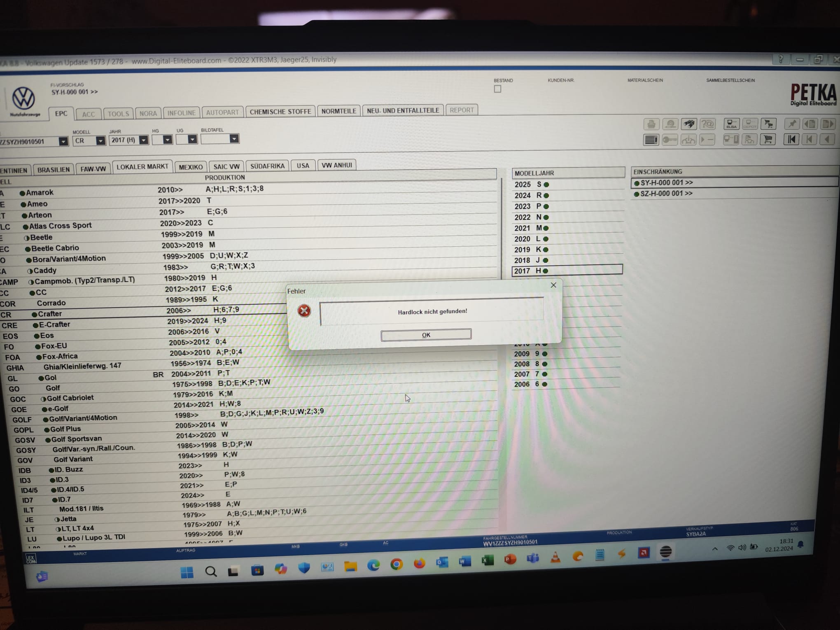Open Firefox from taskbar

pyautogui.click(x=419, y=563)
